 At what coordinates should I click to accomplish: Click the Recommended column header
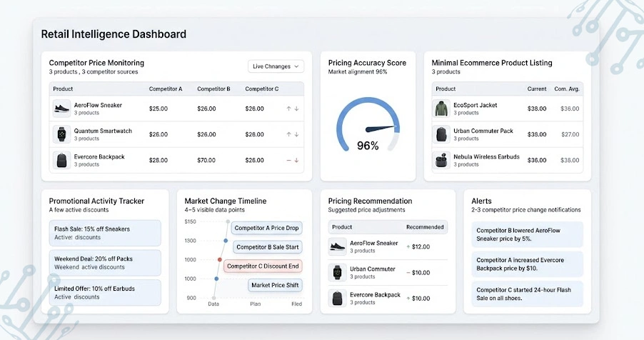[425, 227]
